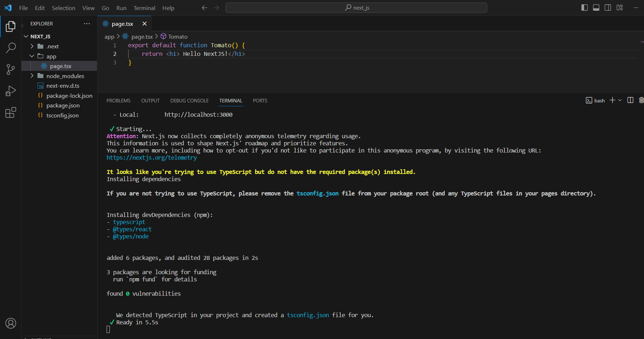This screenshot has height=339, width=644.
Task: Click tsconfig.json link in the detected message
Action: [x=308, y=315]
